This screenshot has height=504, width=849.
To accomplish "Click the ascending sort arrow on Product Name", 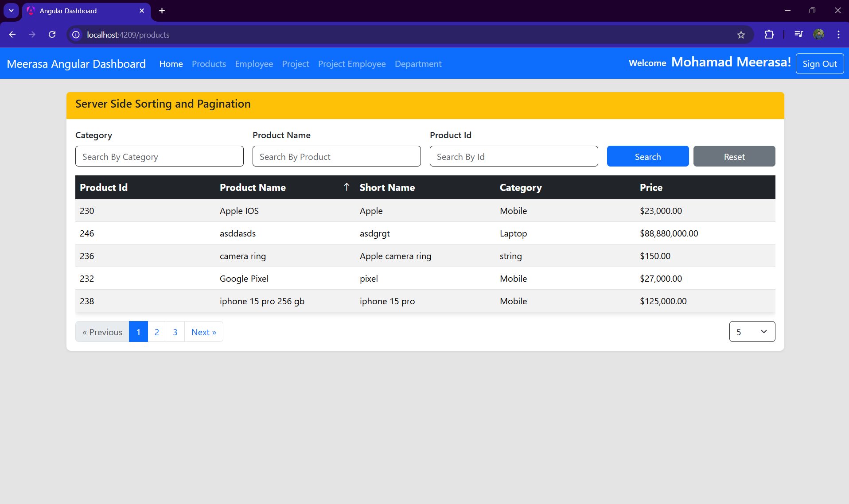I will pos(347,187).
